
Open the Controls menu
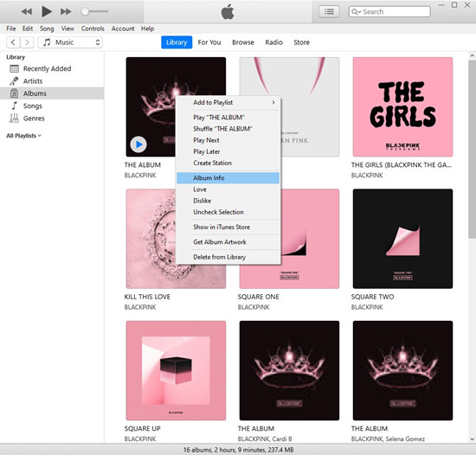[93, 29]
